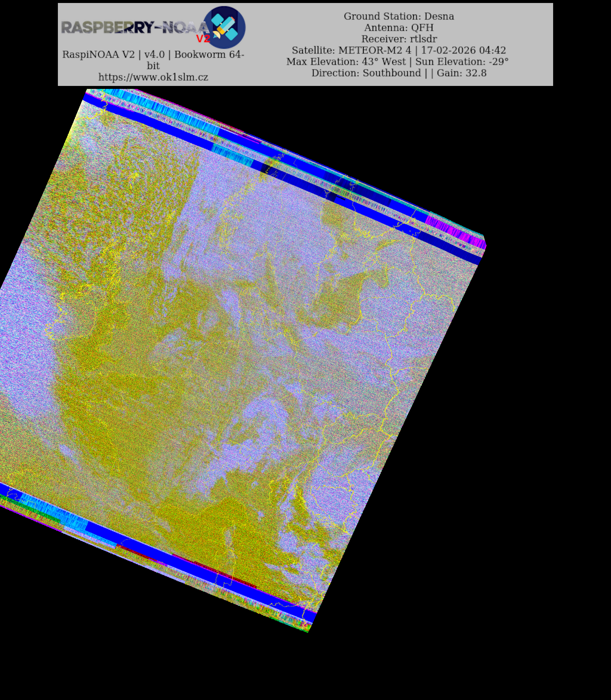Click the Antenna: QFH line
The width and height of the screenshot is (611, 700).
click(399, 28)
